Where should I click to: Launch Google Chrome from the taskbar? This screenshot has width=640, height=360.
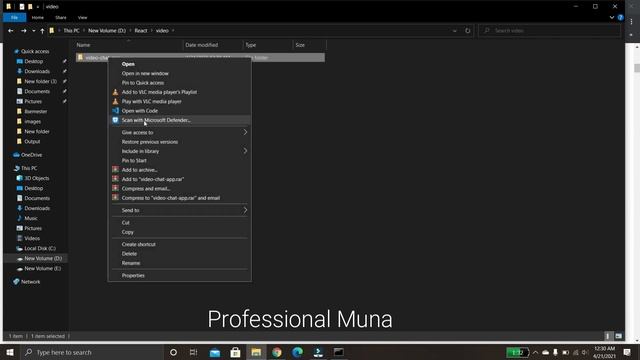276,352
